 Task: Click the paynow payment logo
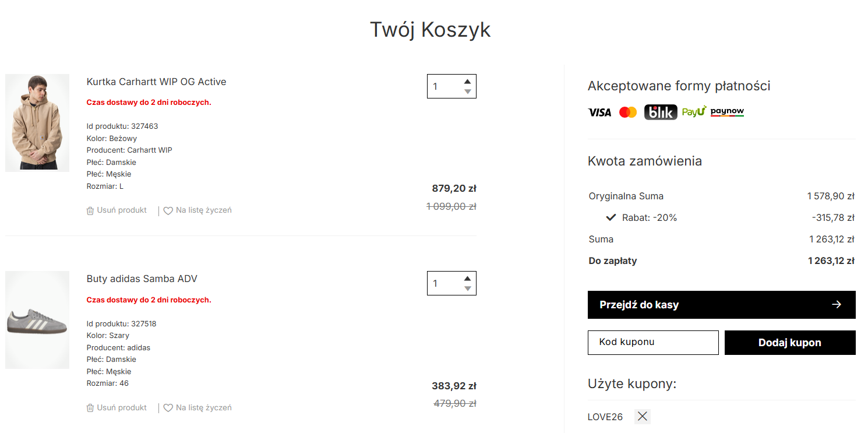coord(727,112)
